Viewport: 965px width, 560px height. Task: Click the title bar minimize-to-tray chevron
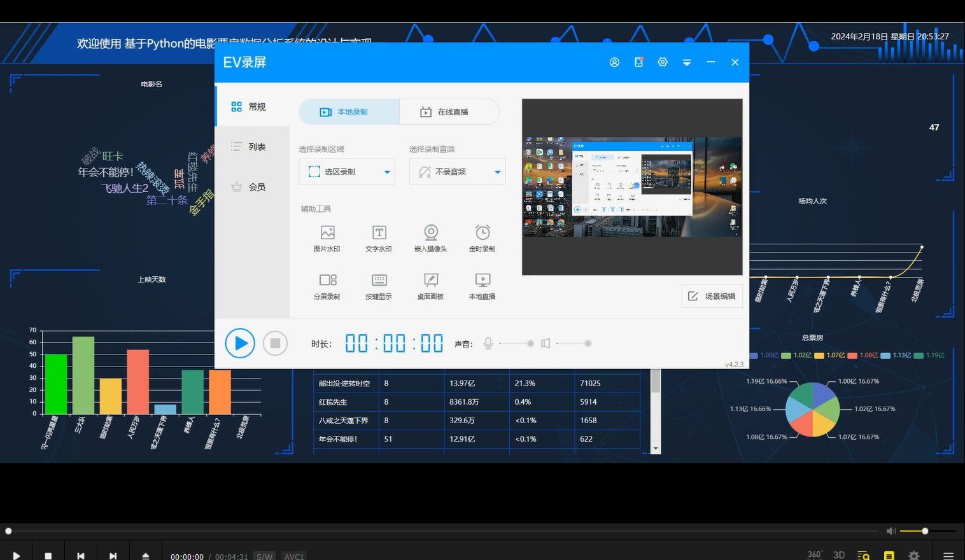tap(686, 62)
